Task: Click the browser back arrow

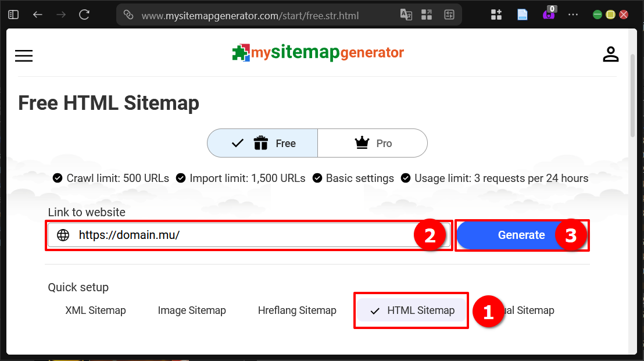Action: point(37,15)
